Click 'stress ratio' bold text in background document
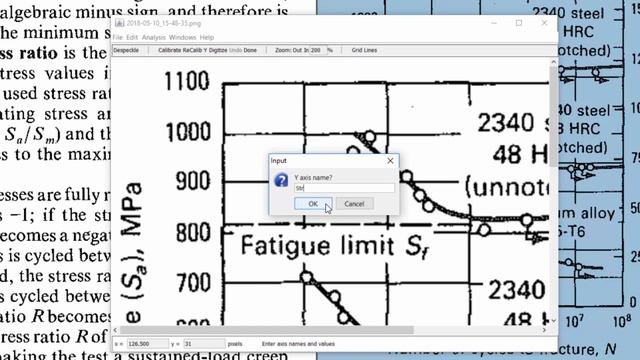 coord(29,53)
